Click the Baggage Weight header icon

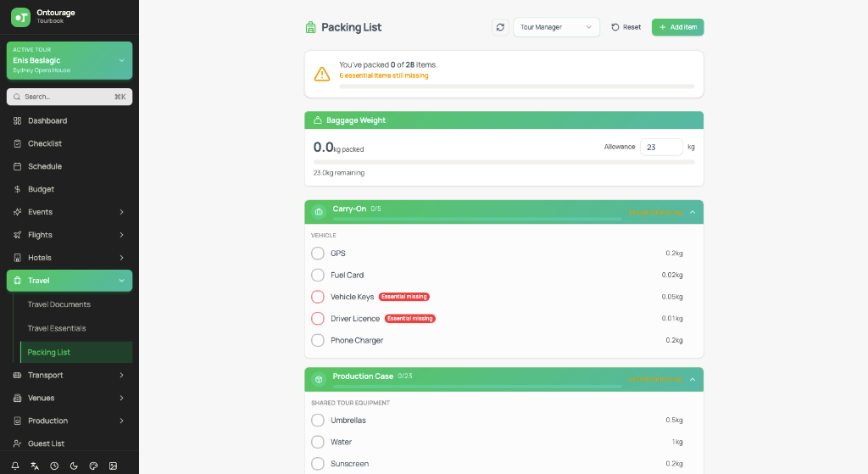coord(318,120)
